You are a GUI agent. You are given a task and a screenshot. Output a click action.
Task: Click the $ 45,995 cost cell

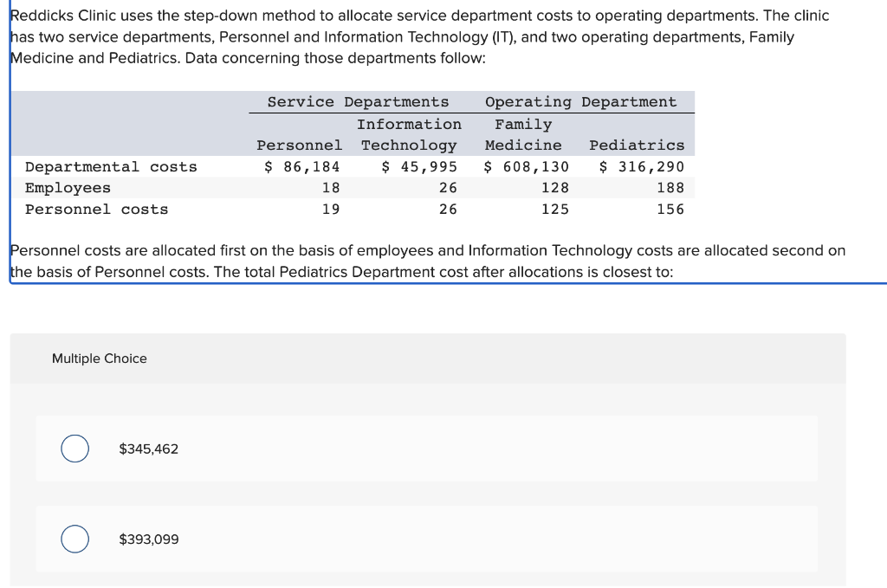pos(419,167)
